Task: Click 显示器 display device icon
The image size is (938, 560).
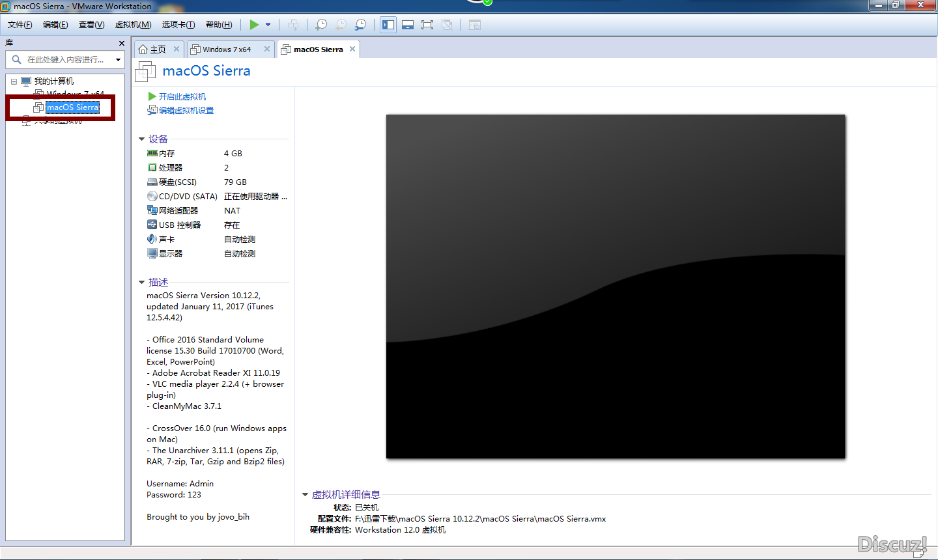Action: (152, 254)
